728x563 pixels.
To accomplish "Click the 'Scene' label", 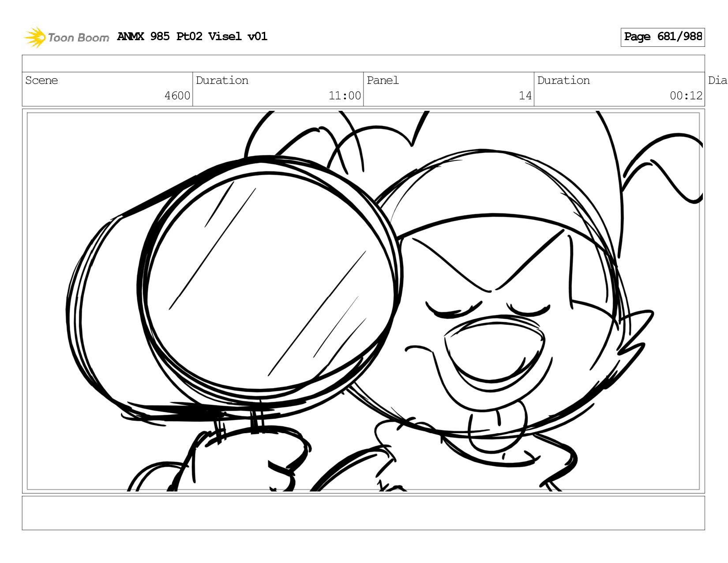I will tap(41, 80).
